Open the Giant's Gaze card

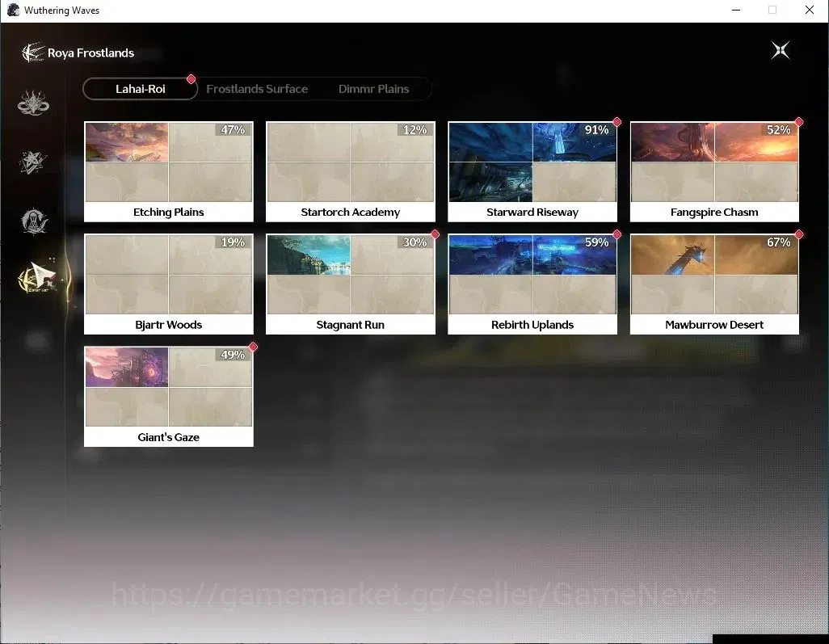click(169, 397)
